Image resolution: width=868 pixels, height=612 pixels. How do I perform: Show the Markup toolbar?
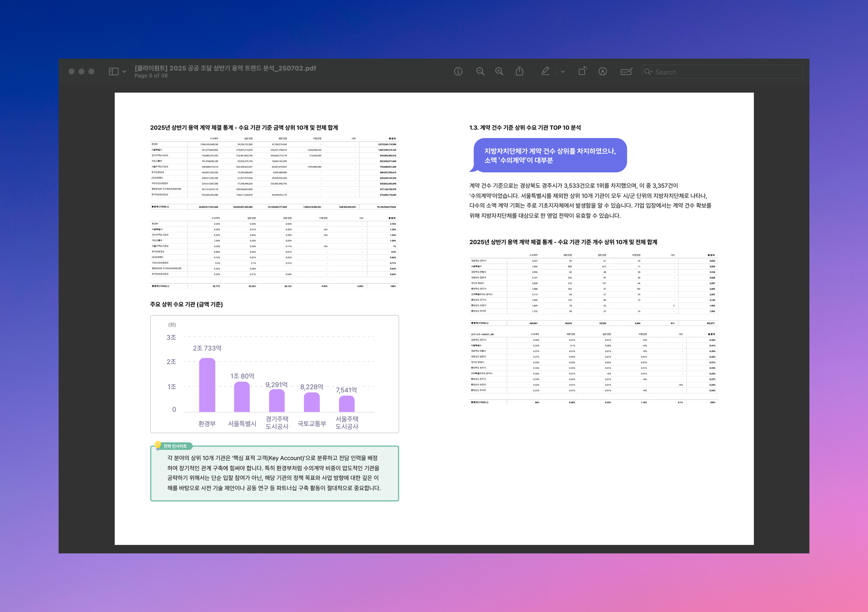[x=603, y=72]
